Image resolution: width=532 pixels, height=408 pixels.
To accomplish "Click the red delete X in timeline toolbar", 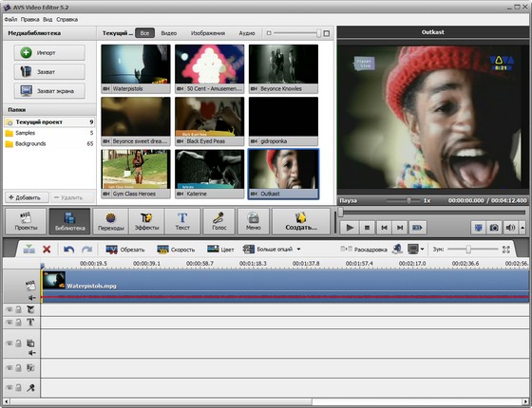I will 47,250.
